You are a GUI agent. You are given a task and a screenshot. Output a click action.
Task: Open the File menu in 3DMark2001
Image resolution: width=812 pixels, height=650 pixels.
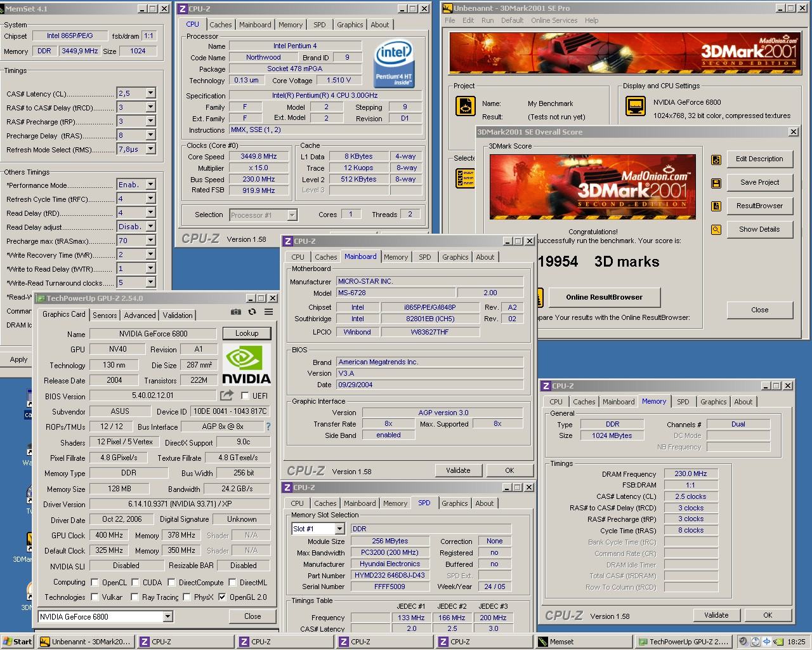pos(450,20)
